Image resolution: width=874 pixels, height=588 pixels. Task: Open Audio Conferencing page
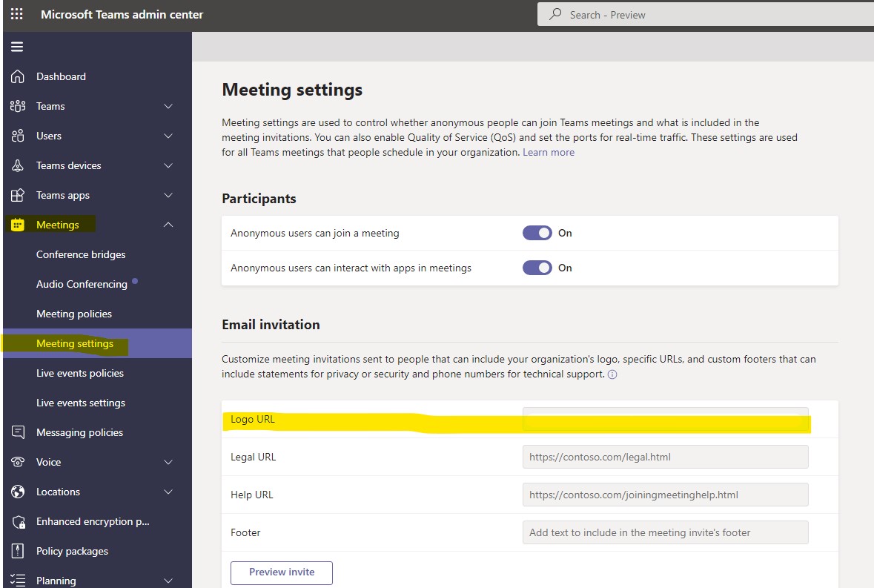82,284
